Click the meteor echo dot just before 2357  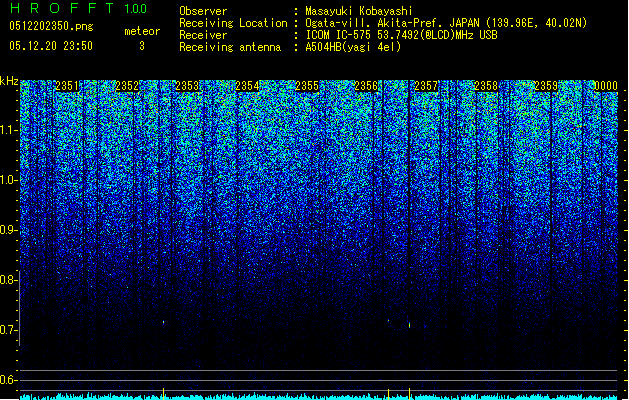[409, 325]
